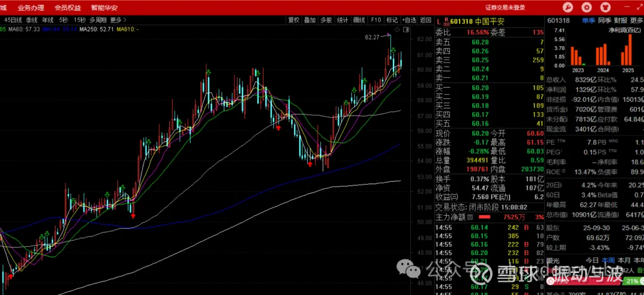Viewport: 644px width, 295px height.
Task: Switch to the 季线 period
Action: (x=32, y=20)
